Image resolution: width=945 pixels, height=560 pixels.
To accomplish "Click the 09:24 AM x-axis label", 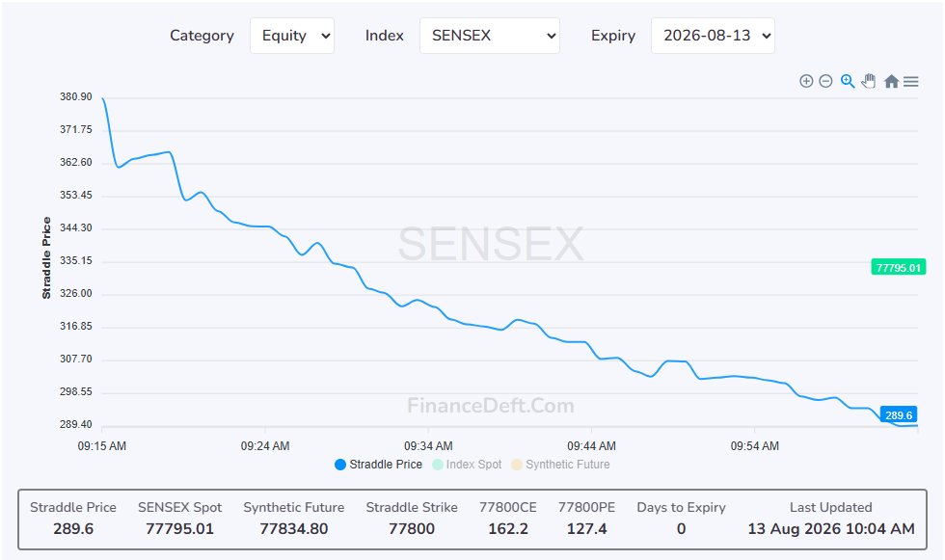I will pos(265,446).
